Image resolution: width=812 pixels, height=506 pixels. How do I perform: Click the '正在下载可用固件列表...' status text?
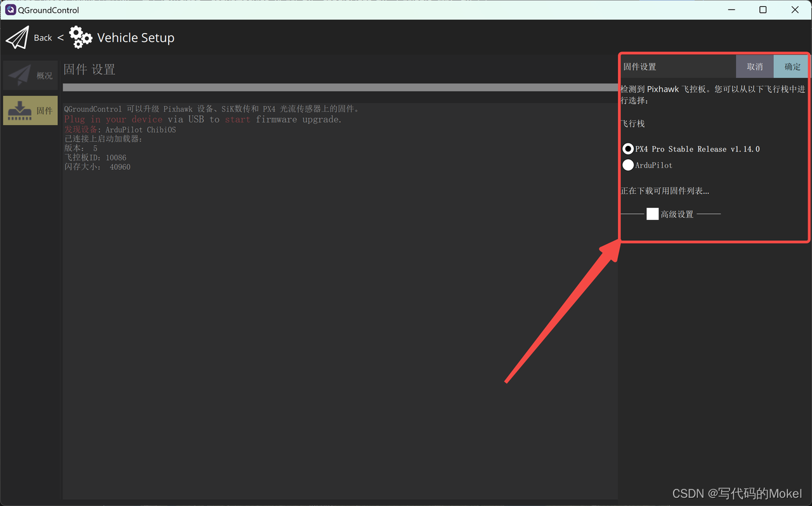[665, 191]
